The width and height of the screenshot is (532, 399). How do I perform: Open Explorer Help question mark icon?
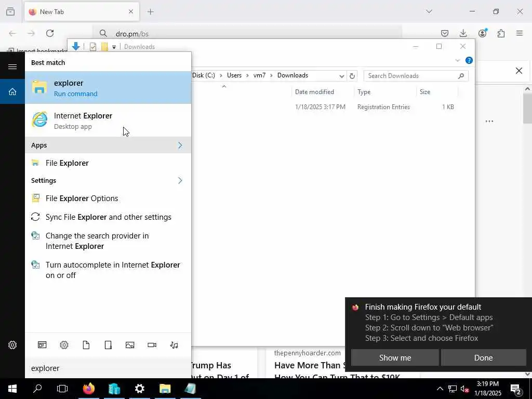point(469,60)
